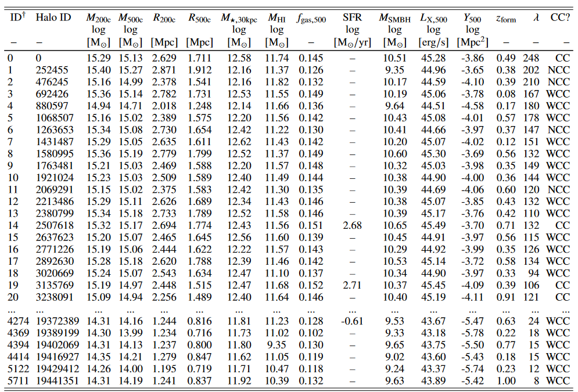The width and height of the screenshot is (578, 392).
Task: Click the ID column header with dagger
Action: coord(18,18)
